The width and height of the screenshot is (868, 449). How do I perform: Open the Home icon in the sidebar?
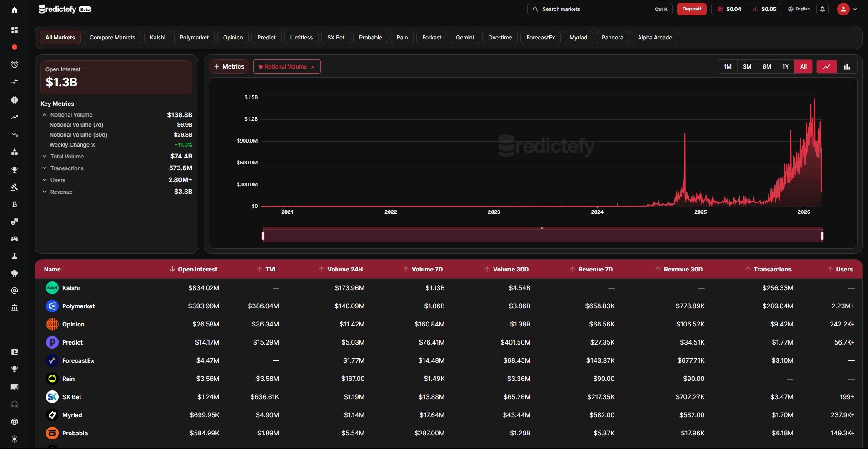pos(15,10)
